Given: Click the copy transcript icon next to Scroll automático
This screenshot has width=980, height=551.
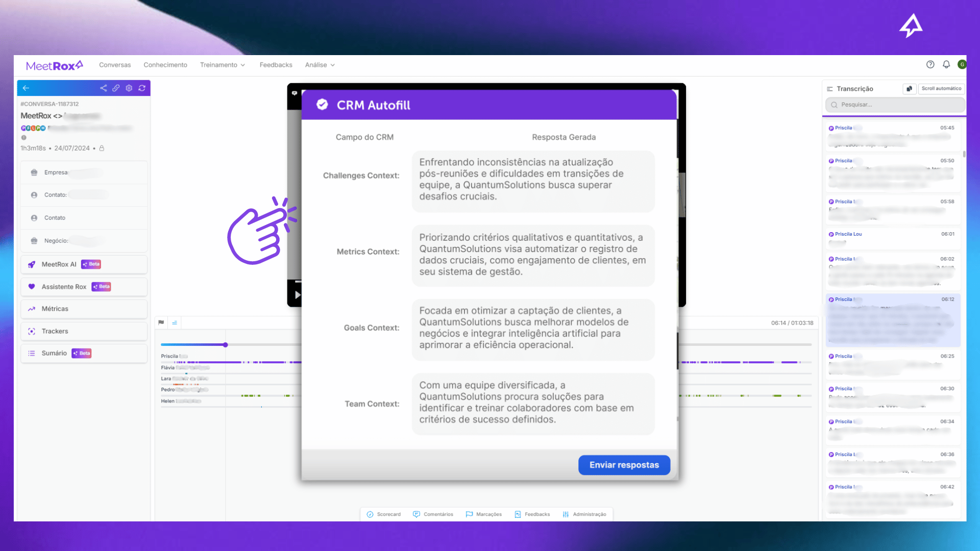Looking at the screenshot, I should [x=910, y=89].
